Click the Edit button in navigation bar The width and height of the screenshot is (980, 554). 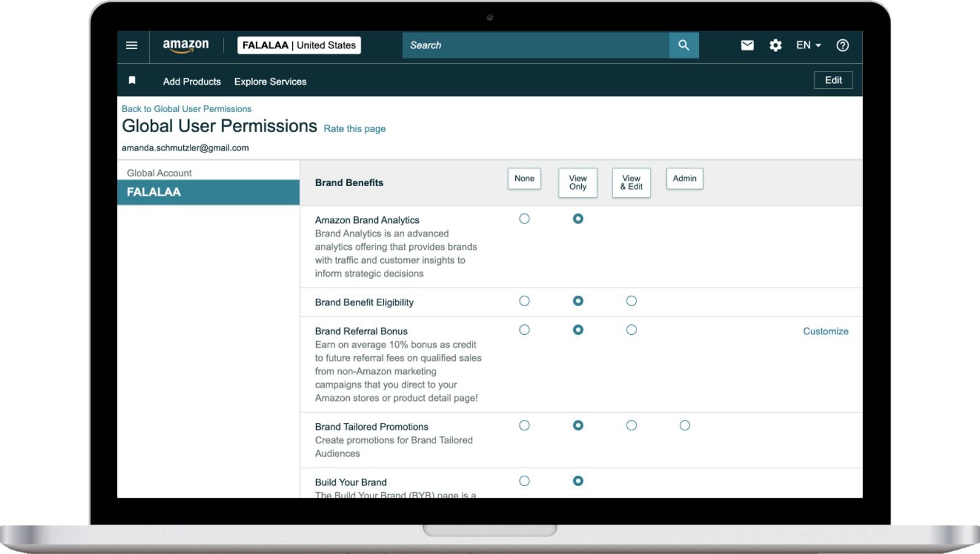tap(833, 80)
